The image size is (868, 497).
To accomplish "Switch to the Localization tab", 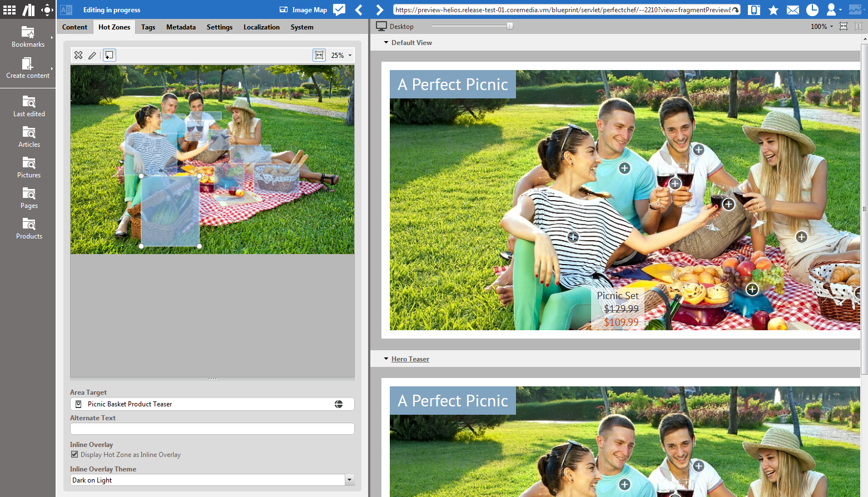I will click(261, 27).
